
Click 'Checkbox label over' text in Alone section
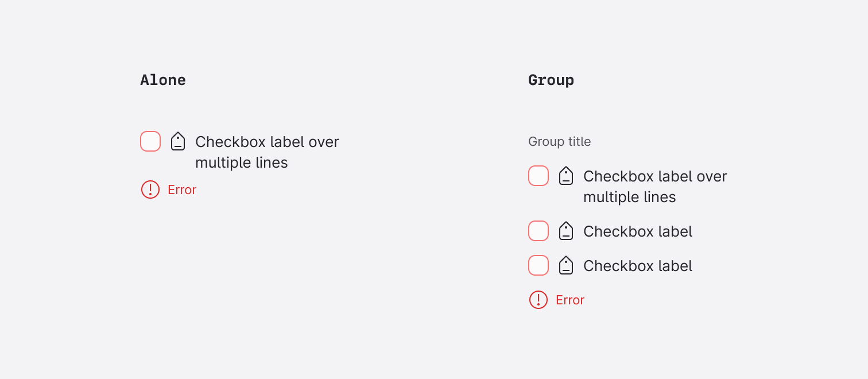(x=267, y=142)
